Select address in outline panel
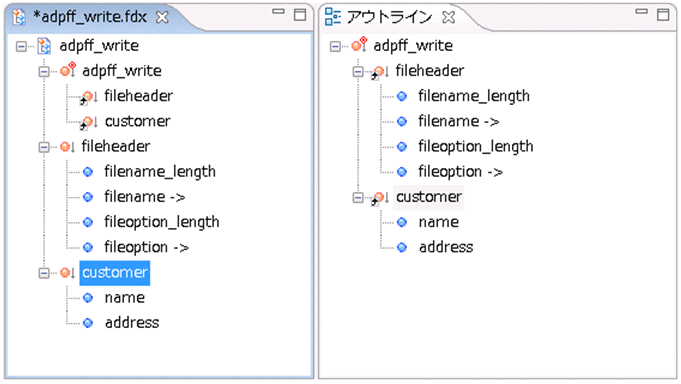The image size is (681, 384). click(446, 248)
